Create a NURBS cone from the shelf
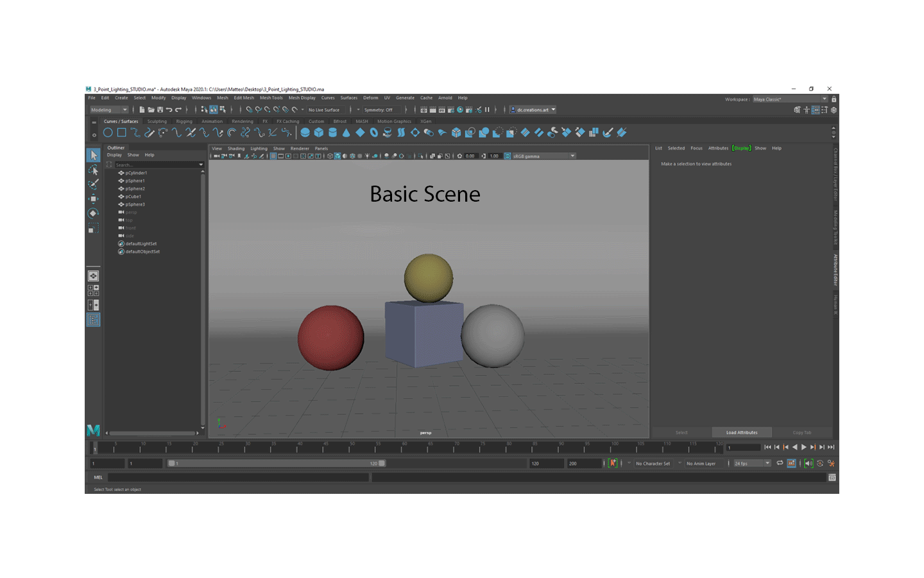Image resolution: width=924 pixels, height=578 pixels. click(x=346, y=133)
